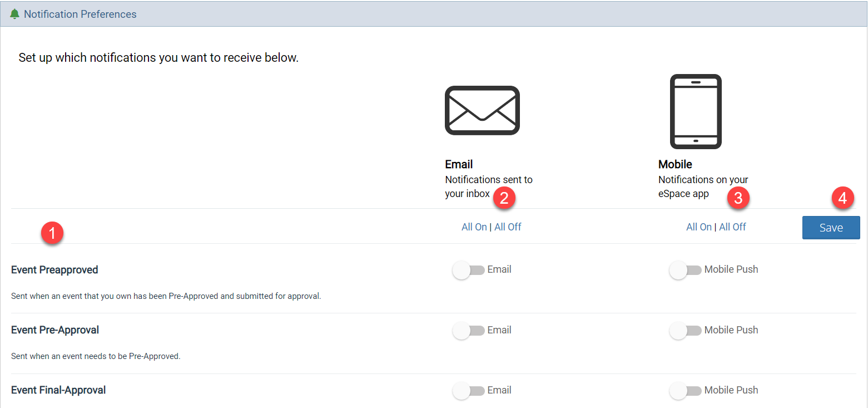Click the large mobile phone icon
The height and width of the screenshot is (408, 868).
point(696,111)
